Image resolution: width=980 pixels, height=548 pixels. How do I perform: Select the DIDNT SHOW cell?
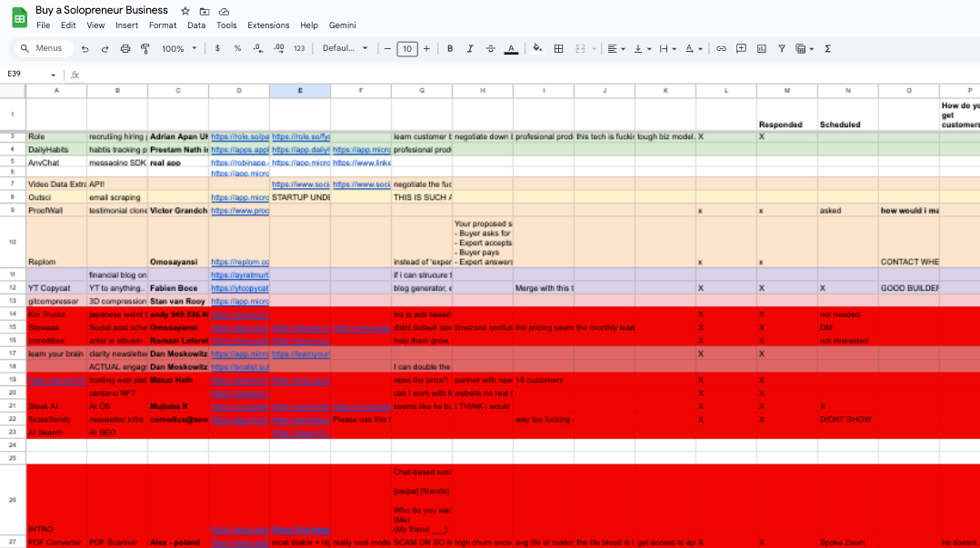point(847,419)
